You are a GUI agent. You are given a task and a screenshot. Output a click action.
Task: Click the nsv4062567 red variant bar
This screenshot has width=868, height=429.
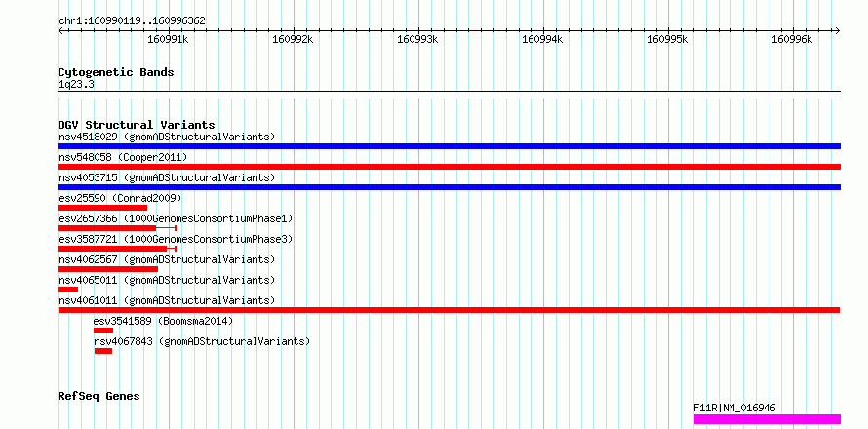(108, 269)
